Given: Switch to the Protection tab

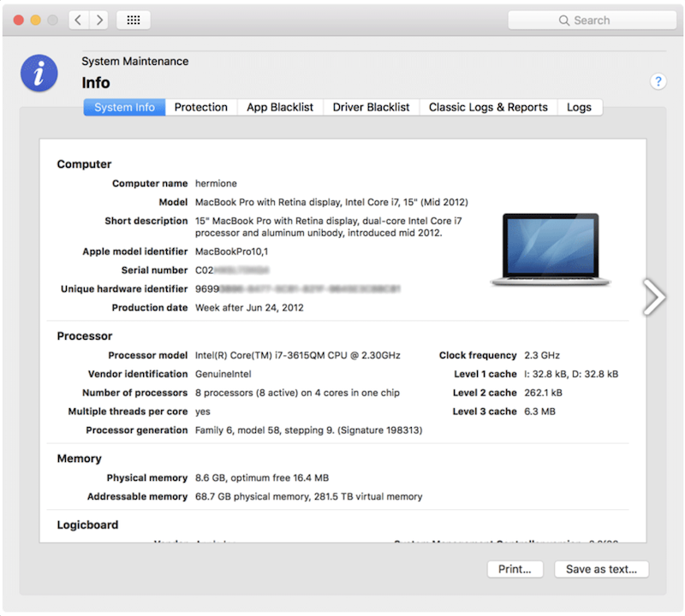Looking at the screenshot, I should (x=200, y=107).
